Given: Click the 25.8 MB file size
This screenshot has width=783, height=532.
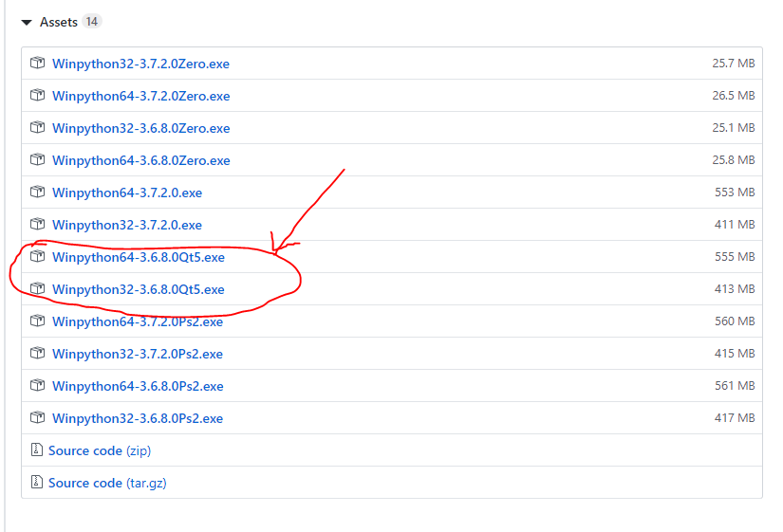Looking at the screenshot, I should tap(733, 159).
